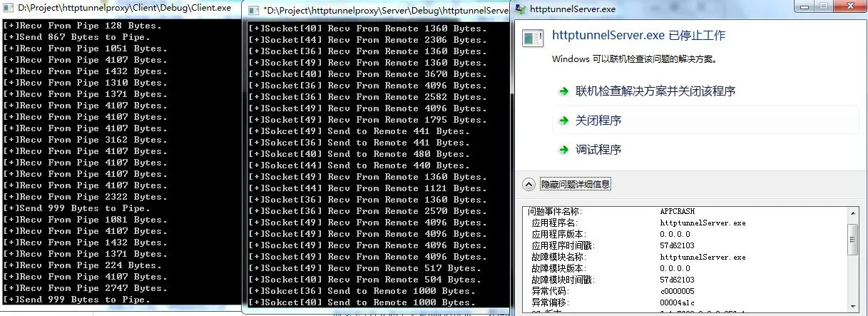Click the httptunnelServer.exe dialog title bar icon
Image resolution: width=868 pixels, height=316 pixels.
click(520, 9)
